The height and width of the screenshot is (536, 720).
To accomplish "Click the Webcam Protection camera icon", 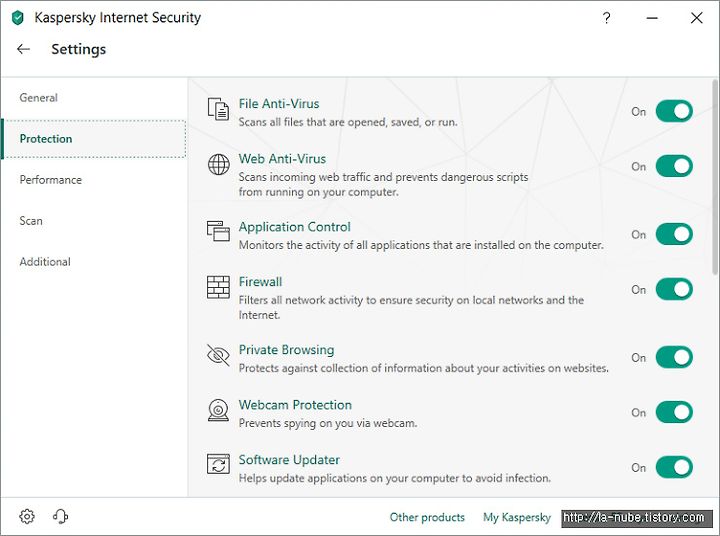I will tap(218, 410).
